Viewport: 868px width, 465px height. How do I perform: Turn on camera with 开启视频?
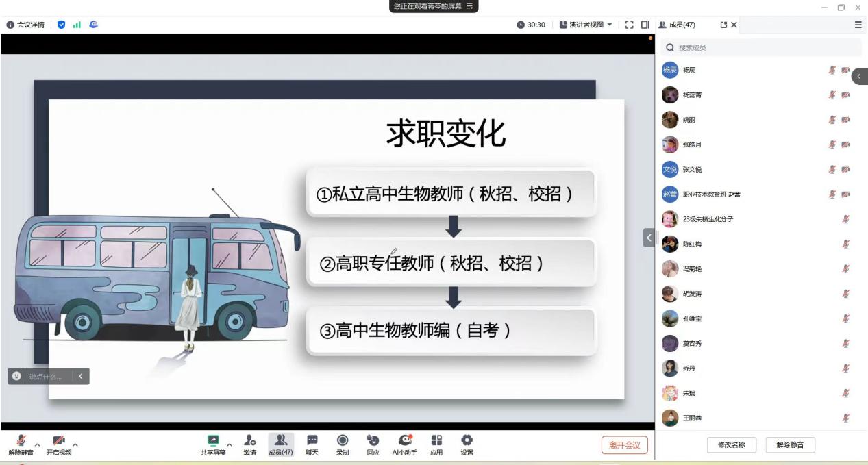point(59,440)
